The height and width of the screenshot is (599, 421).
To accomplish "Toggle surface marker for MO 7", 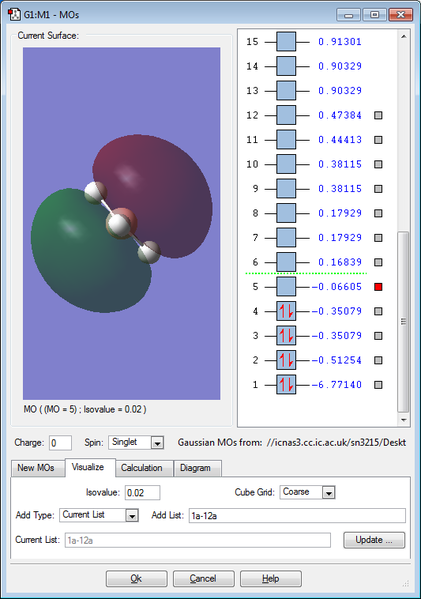I will pyautogui.click(x=378, y=238).
